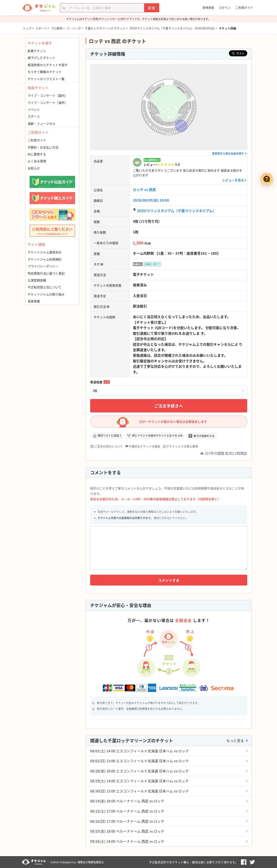Image resolution: width=277 pixels, height=868 pixels.
Task: Click the footer チケジャム logo
Action: point(34,862)
